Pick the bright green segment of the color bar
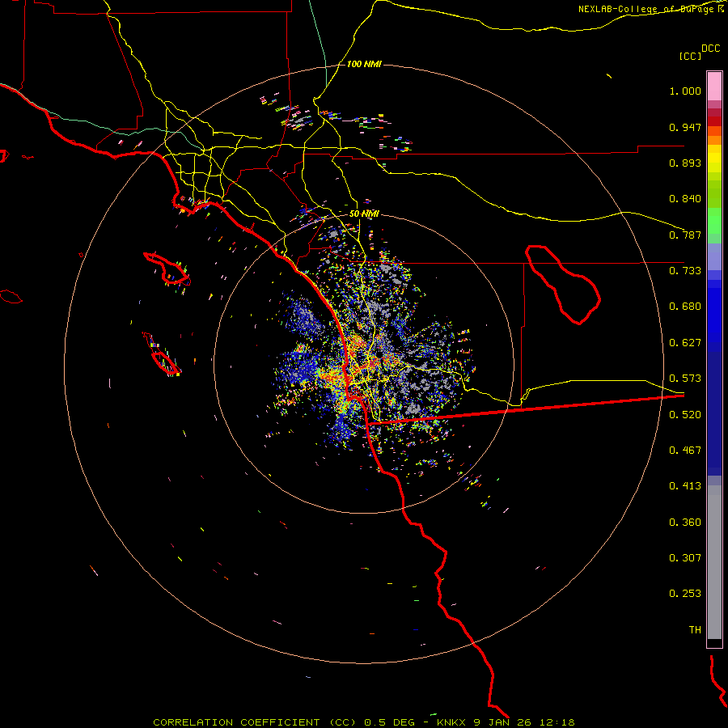728x728 pixels. click(714, 220)
